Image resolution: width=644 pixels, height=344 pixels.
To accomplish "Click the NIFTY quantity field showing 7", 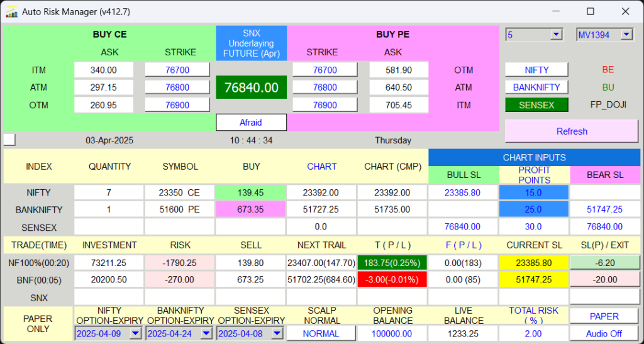I will 109,192.
